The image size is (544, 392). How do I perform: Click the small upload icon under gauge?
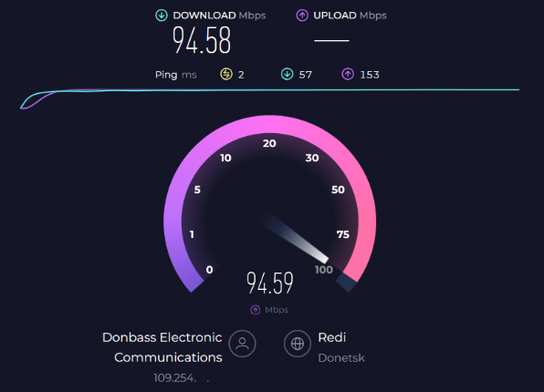(x=256, y=310)
